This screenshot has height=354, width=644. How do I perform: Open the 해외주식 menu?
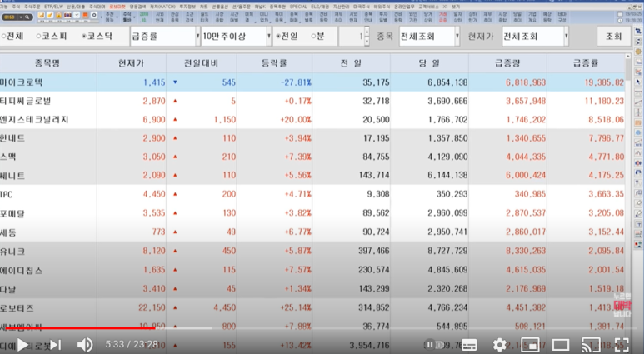(x=382, y=7)
